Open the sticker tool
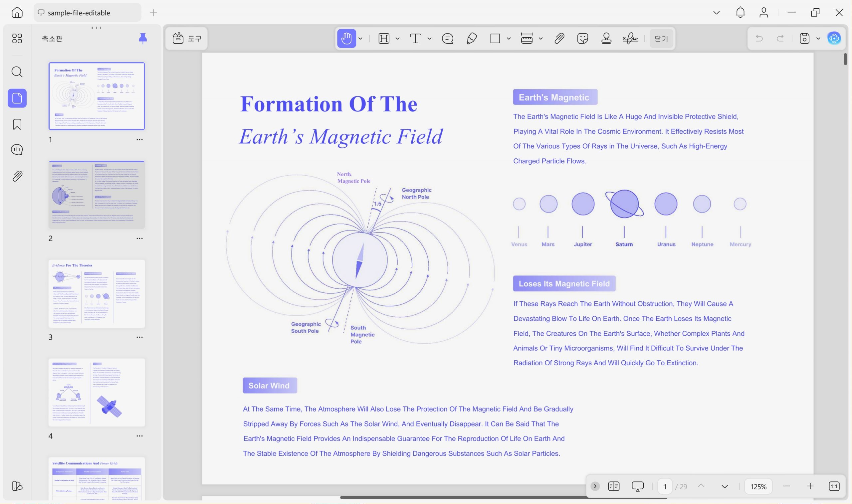Image resolution: width=852 pixels, height=504 pixels. 583,38
